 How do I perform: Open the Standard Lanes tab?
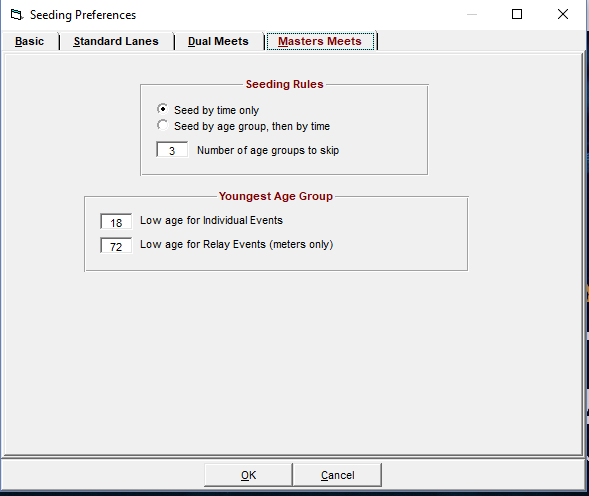pyautogui.click(x=116, y=41)
